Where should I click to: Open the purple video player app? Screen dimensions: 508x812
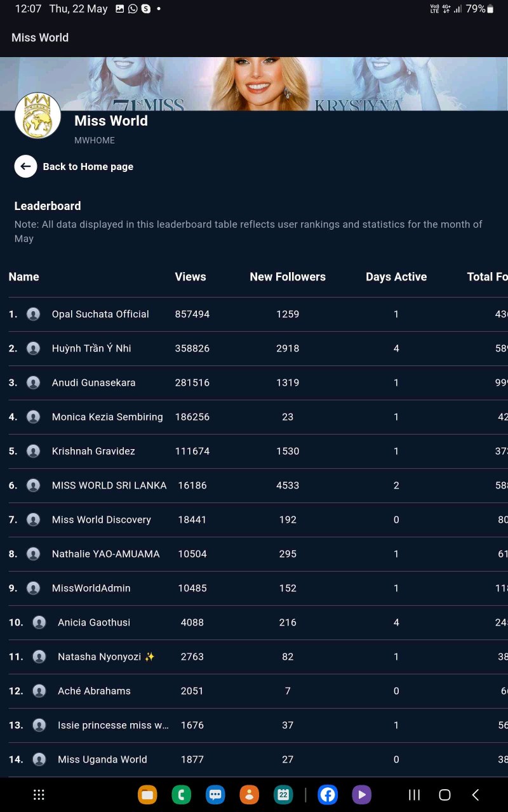(x=361, y=795)
